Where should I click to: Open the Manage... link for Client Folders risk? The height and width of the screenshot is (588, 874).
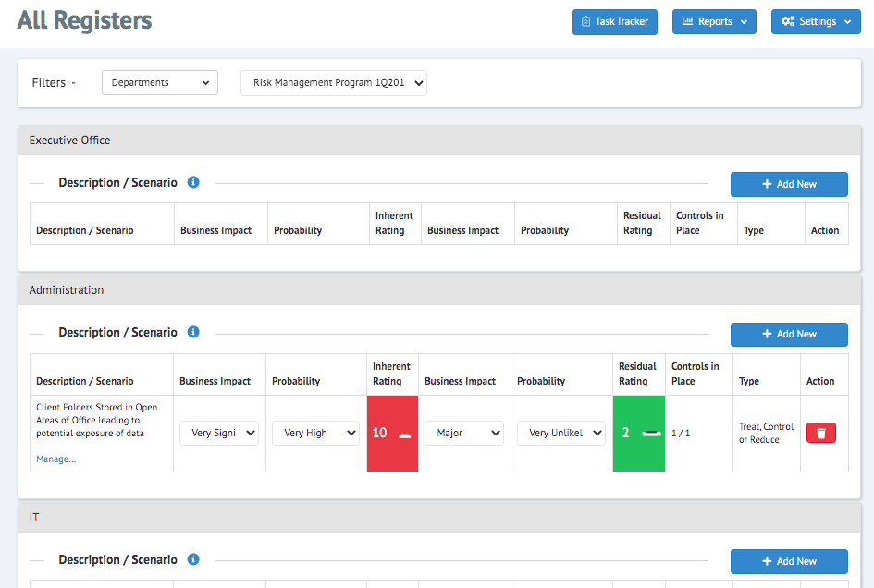click(55, 459)
